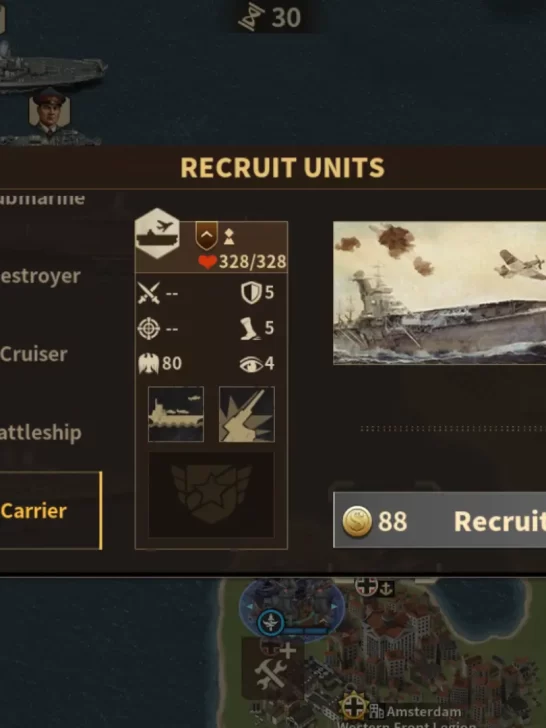
Task: Select the Submarine unit tab
Action: coord(42,199)
